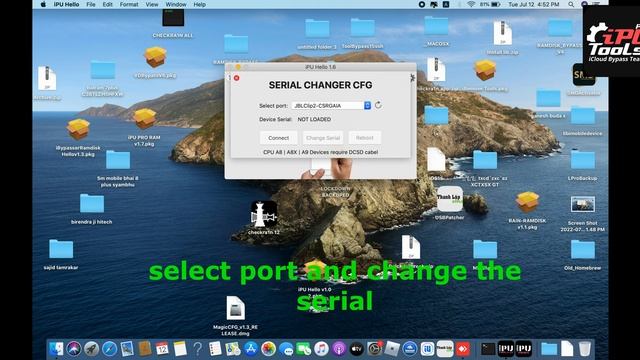Open Messages from the dock
Screen dimensions: 640x360
tap(286, 349)
